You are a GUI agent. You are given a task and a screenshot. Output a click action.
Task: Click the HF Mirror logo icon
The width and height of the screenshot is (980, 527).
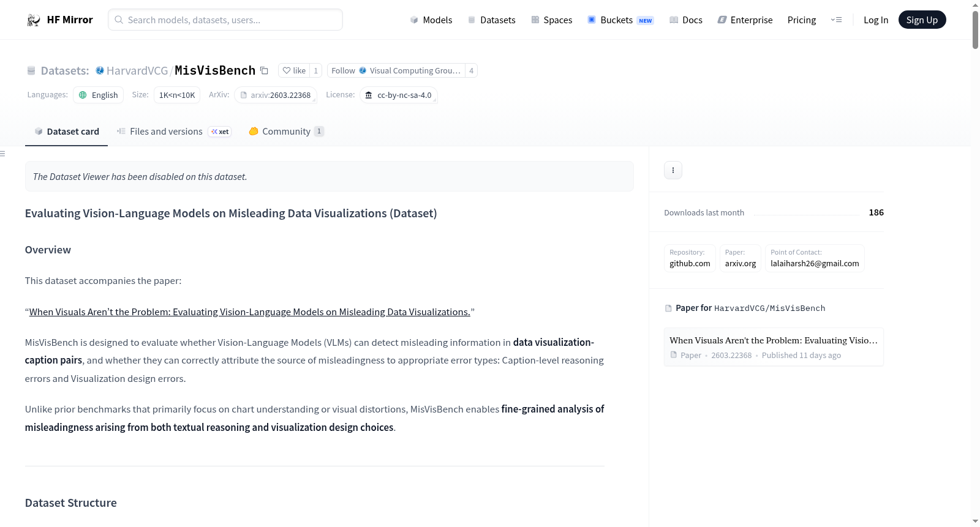click(x=33, y=20)
